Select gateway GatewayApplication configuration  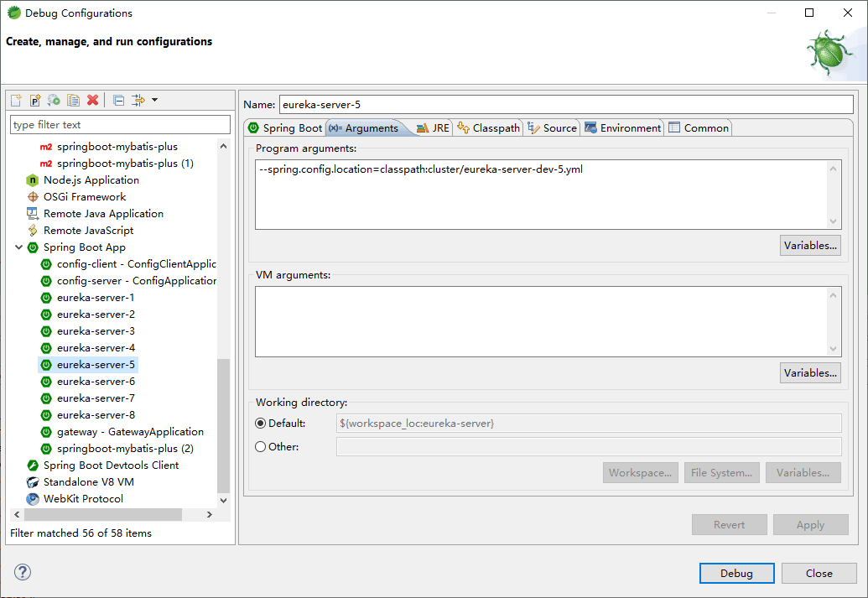click(x=122, y=432)
